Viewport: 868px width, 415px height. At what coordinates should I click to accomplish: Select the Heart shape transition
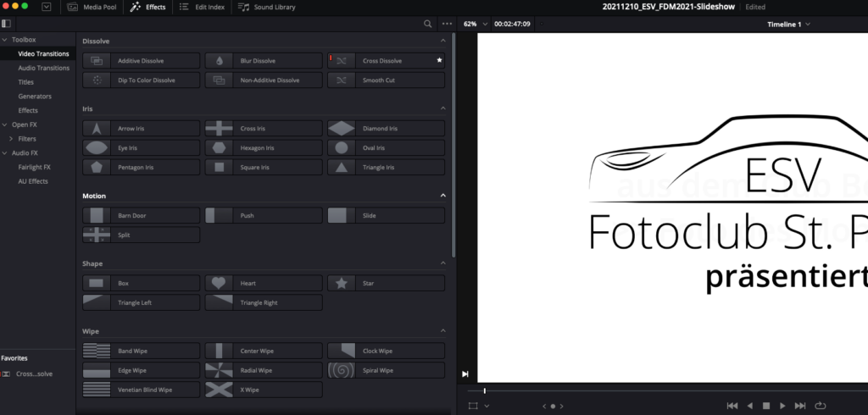click(x=264, y=284)
